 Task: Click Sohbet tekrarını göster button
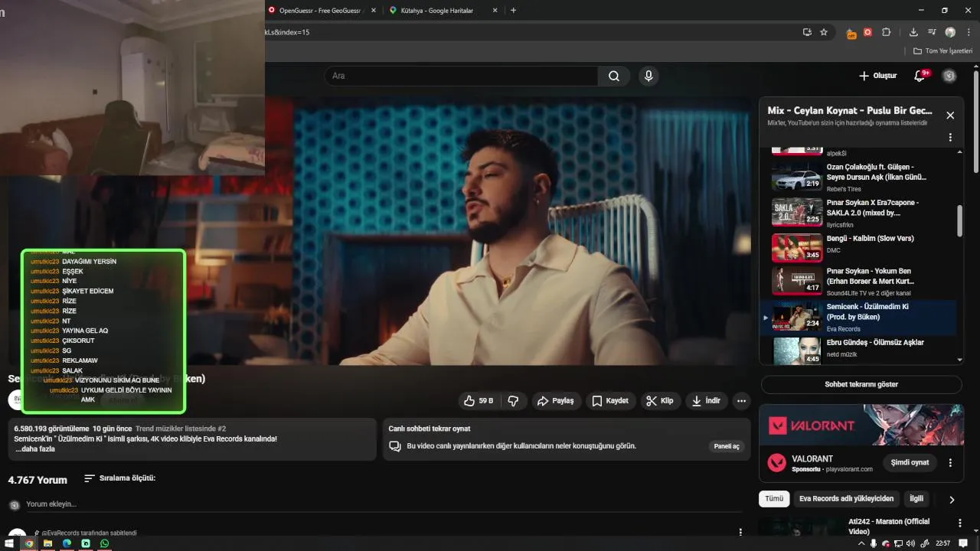pyautogui.click(x=861, y=384)
